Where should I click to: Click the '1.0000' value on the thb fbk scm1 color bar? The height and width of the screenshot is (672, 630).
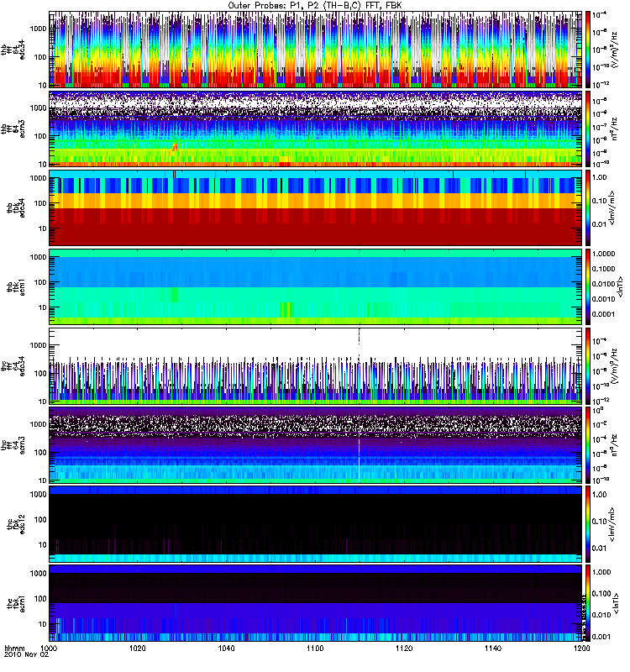[x=603, y=254]
